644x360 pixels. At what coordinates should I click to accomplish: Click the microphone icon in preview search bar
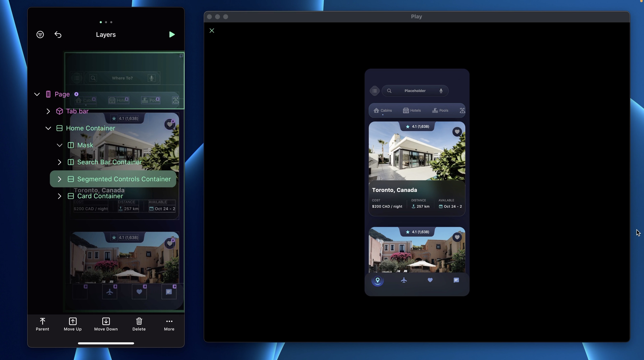(441, 91)
